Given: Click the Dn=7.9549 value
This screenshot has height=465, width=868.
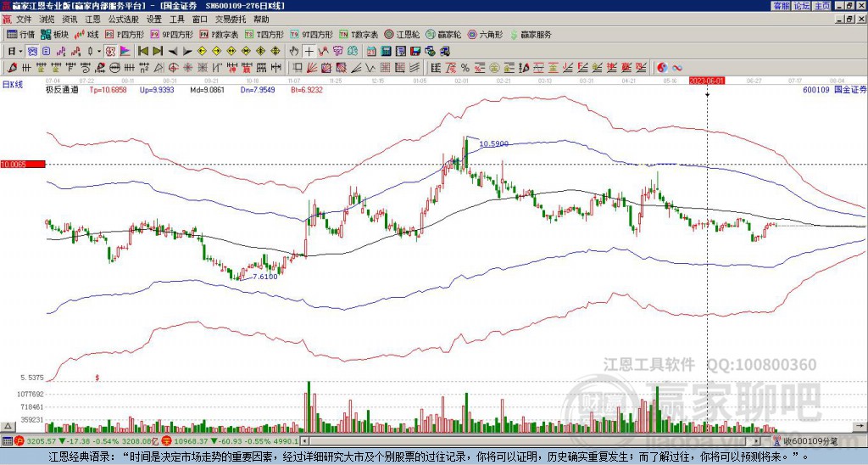Looking at the screenshot, I should tap(258, 89).
